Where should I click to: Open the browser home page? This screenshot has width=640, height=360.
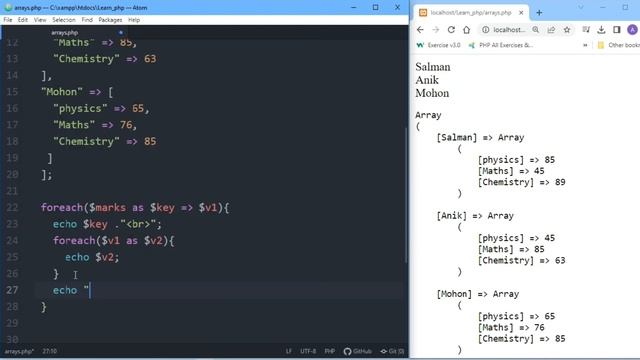(x=467, y=30)
